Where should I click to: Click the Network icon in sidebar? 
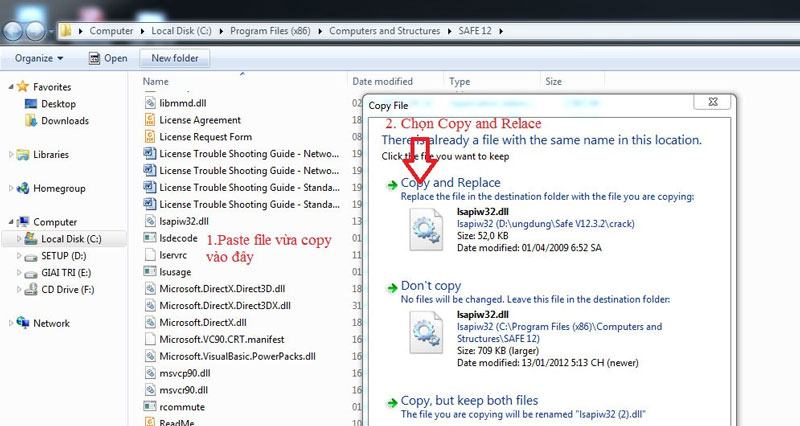(x=23, y=322)
